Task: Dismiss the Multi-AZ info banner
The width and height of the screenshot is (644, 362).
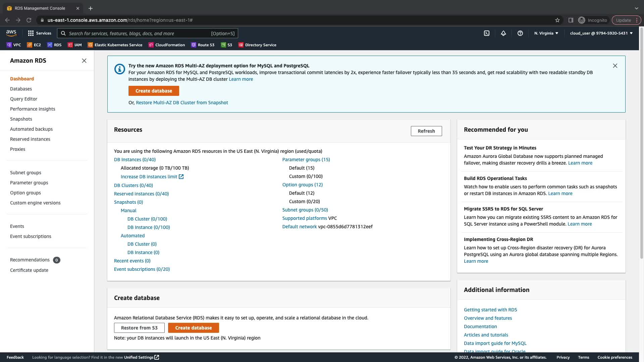Action: point(615,66)
